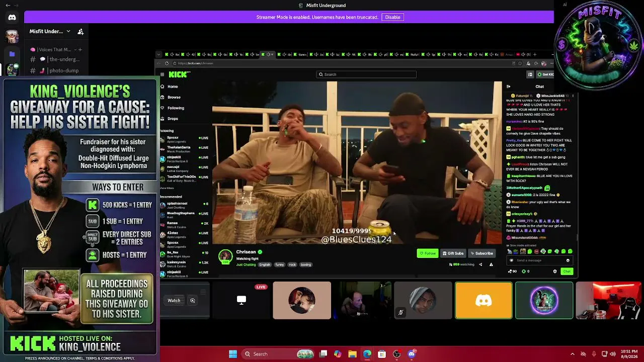Collapse the Kick chat panel arrow icon
Image resolution: width=644 pixels, height=362 pixels.
tap(508, 86)
